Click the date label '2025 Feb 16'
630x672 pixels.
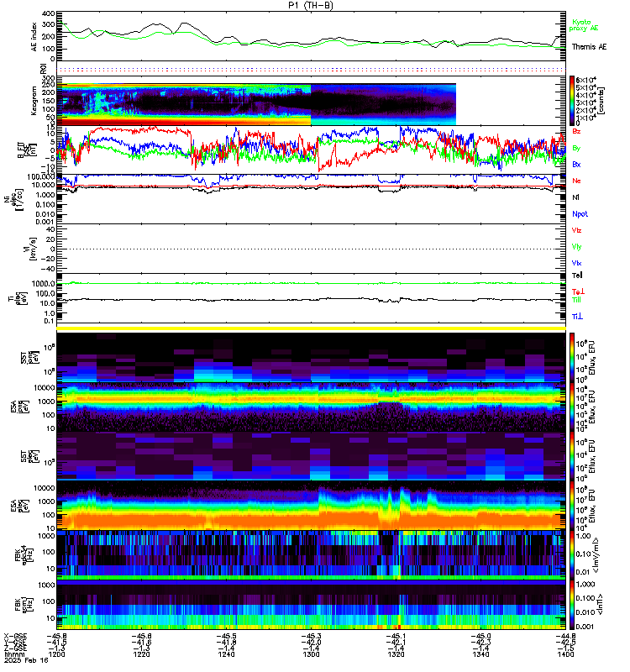(27, 660)
